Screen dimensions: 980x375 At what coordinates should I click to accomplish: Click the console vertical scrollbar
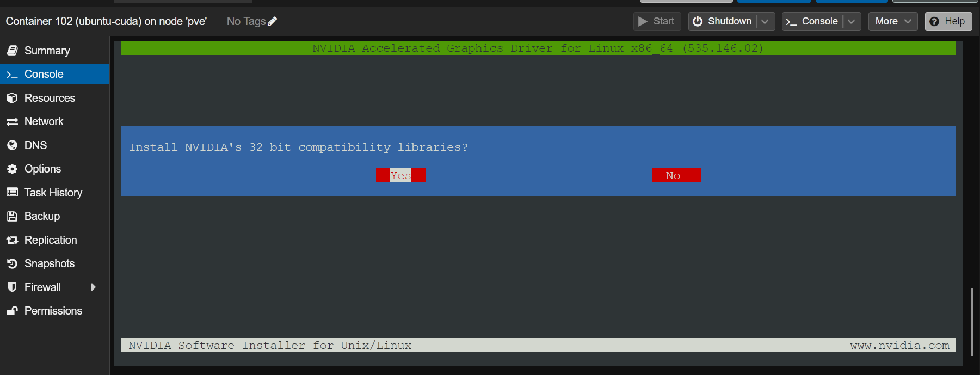(972, 322)
